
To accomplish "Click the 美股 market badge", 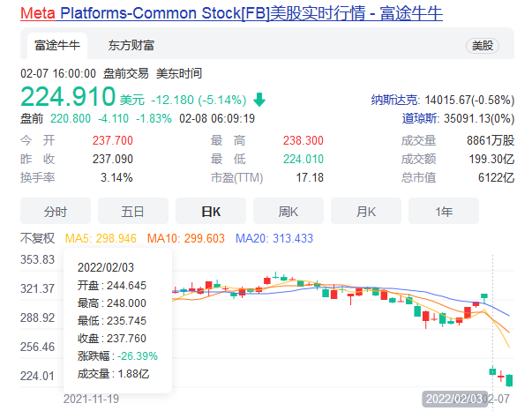I will point(483,46).
